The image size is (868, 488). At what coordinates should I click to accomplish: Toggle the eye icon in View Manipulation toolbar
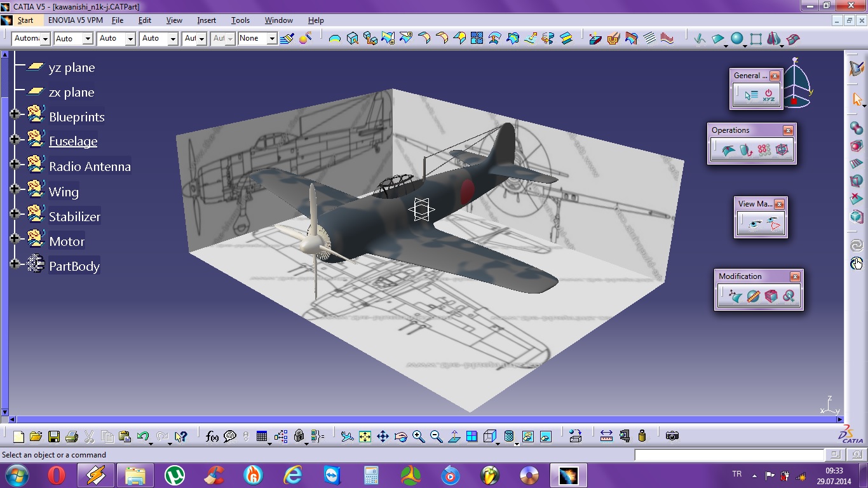754,224
